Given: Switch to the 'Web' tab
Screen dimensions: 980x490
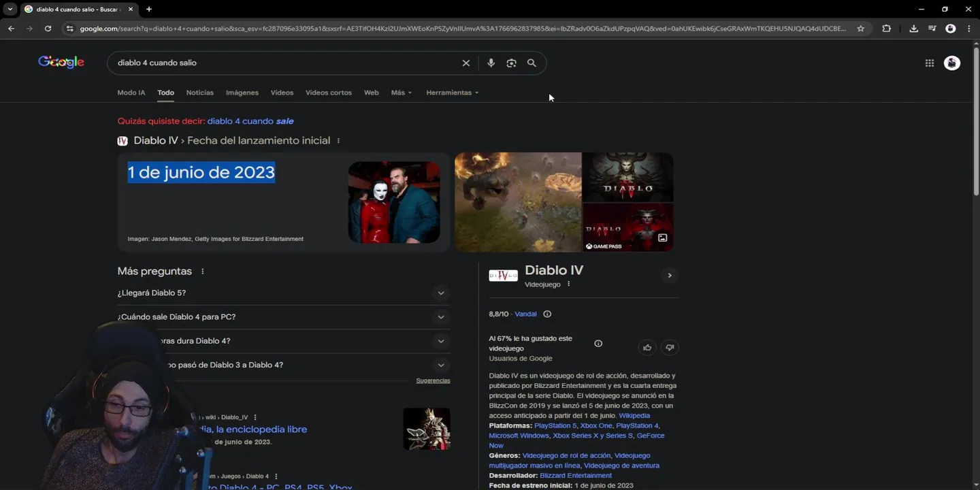Looking at the screenshot, I should click(371, 93).
